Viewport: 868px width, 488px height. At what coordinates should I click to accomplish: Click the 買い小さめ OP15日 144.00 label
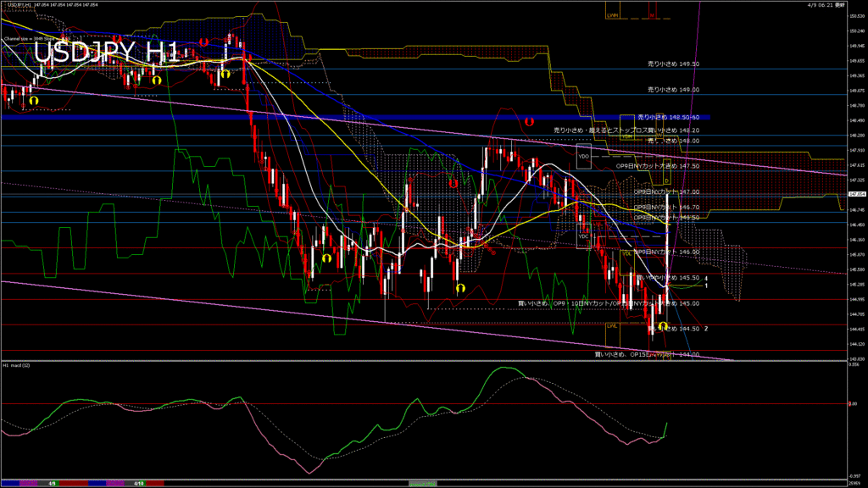coord(647,355)
